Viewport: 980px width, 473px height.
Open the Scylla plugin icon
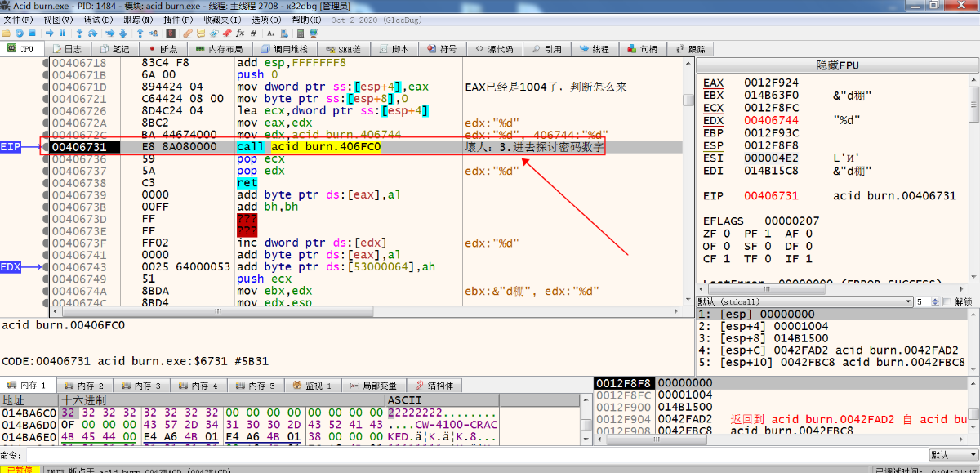point(171,33)
